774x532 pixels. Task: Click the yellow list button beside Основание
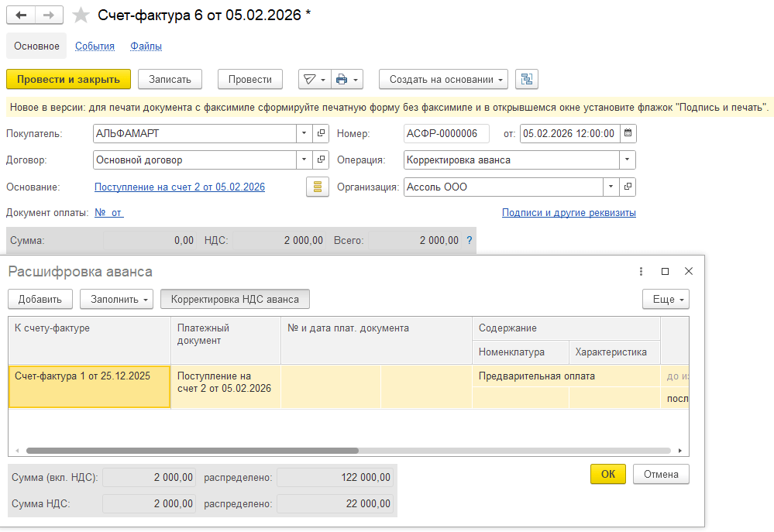317,187
